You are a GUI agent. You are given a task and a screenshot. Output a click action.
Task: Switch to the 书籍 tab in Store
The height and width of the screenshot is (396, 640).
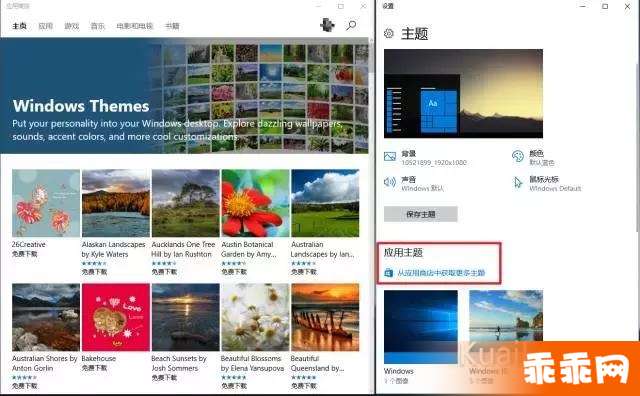(x=172, y=26)
